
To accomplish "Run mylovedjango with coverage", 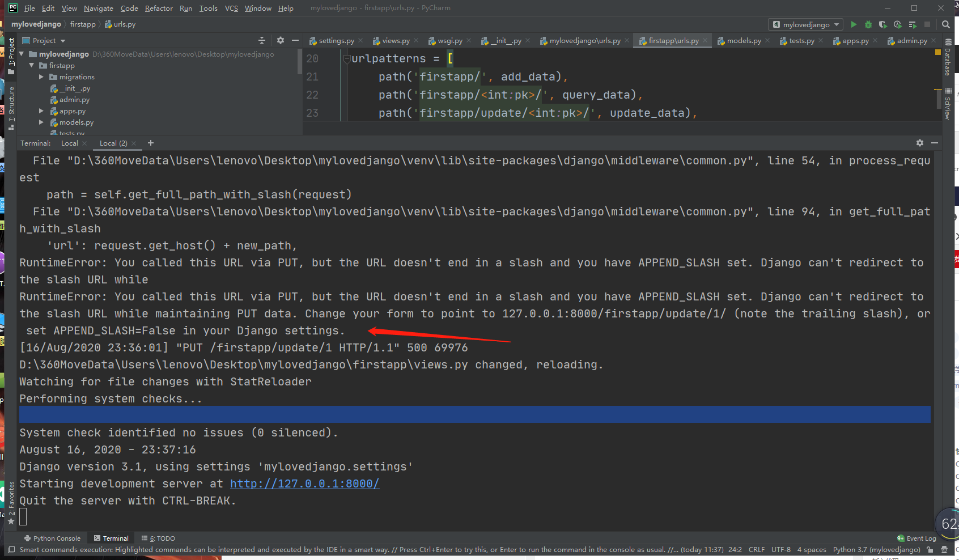I will 882,24.
